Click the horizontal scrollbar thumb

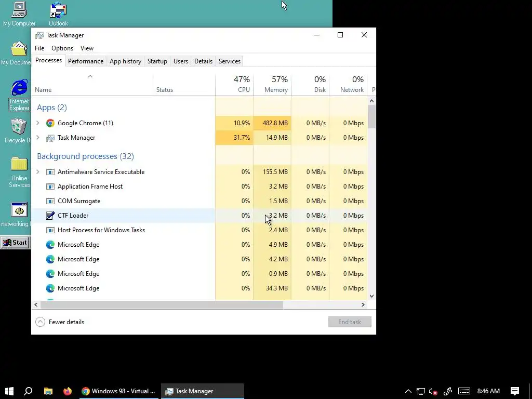[162, 304]
